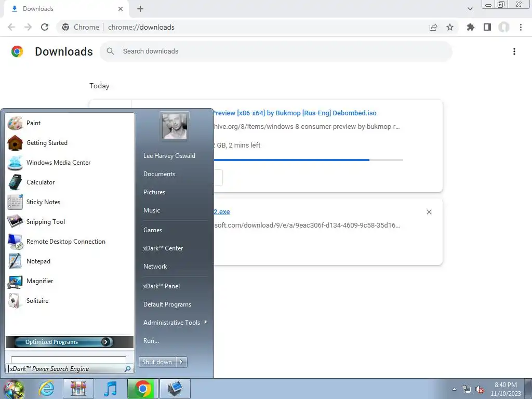Click the Shut down button

pyautogui.click(x=157, y=362)
